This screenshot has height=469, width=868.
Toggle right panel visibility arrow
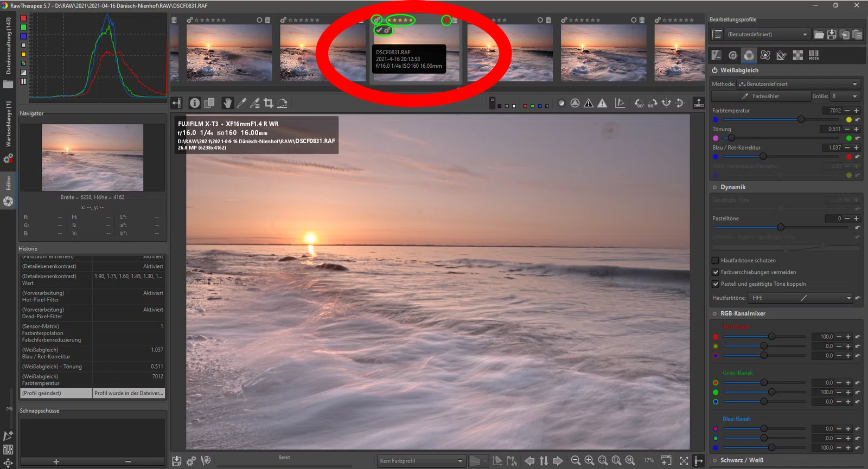point(699,461)
